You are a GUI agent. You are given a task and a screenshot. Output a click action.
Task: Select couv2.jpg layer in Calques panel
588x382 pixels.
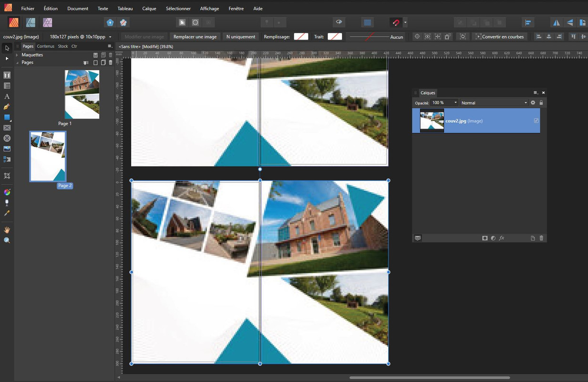point(476,121)
